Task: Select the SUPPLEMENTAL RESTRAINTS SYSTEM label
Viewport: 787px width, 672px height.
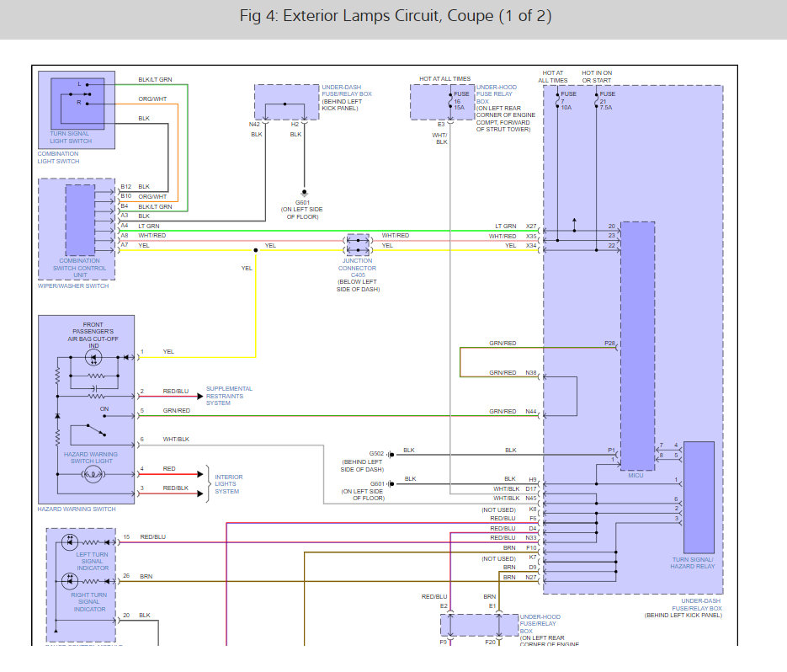Action: pyautogui.click(x=229, y=396)
